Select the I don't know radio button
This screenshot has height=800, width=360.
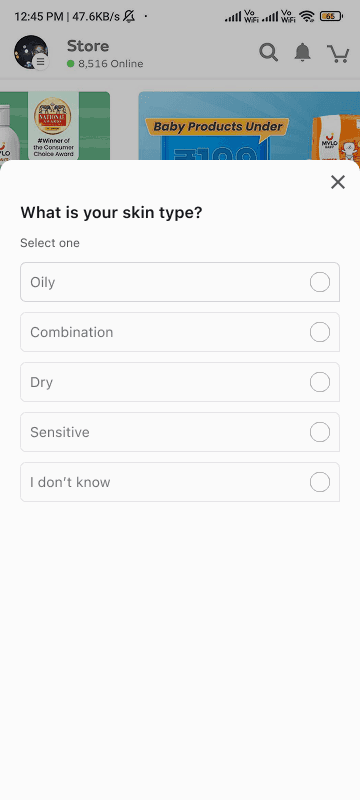[x=320, y=482]
